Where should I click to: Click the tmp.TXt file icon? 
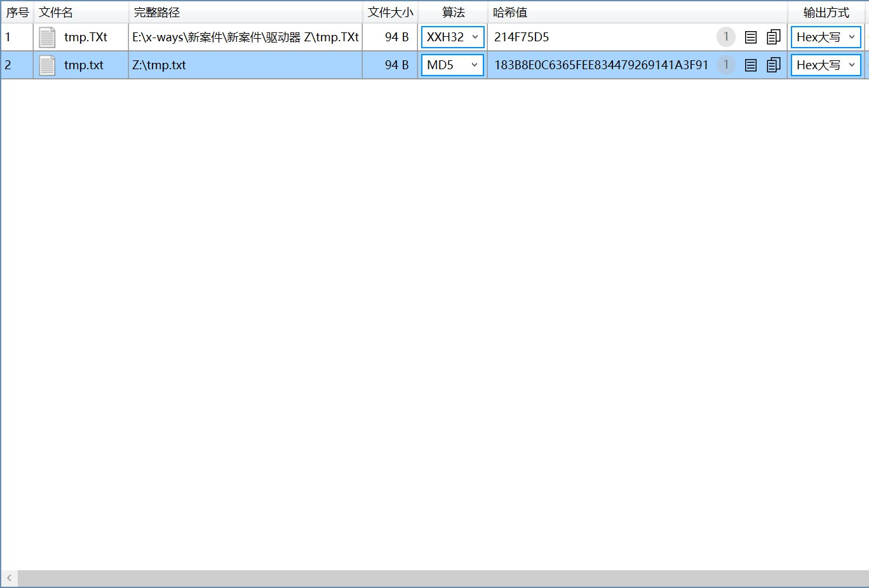[47, 37]
